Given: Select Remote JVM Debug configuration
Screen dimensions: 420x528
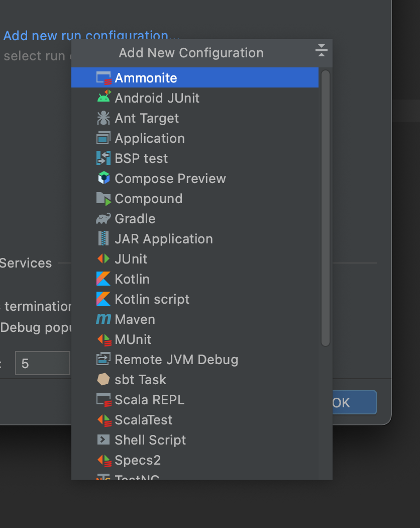Looking at the screenshot, I should [195, 360].
